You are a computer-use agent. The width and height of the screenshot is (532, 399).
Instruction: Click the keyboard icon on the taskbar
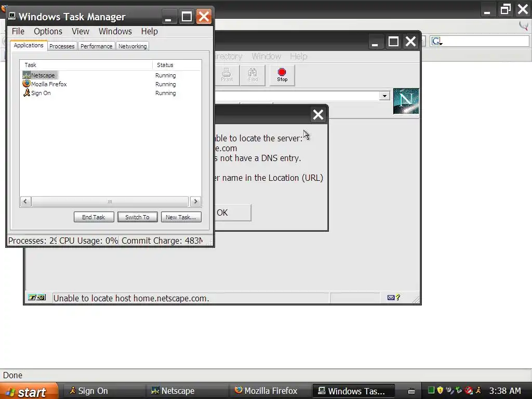[x=411, y=391]
